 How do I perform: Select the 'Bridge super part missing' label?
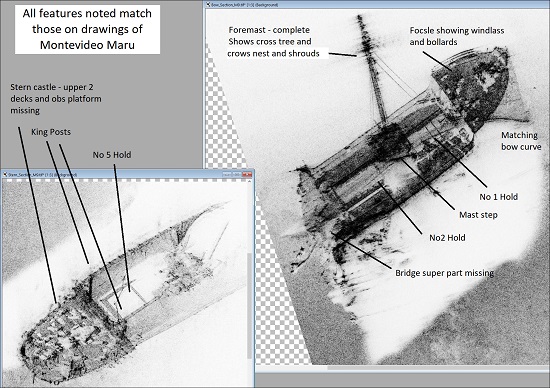[444, 273]
